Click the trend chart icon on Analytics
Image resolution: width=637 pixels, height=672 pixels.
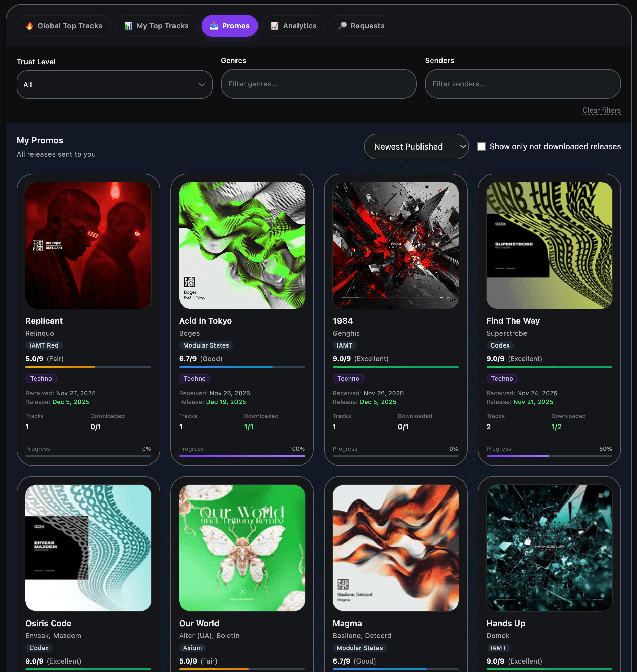click(x=275, y=26)
